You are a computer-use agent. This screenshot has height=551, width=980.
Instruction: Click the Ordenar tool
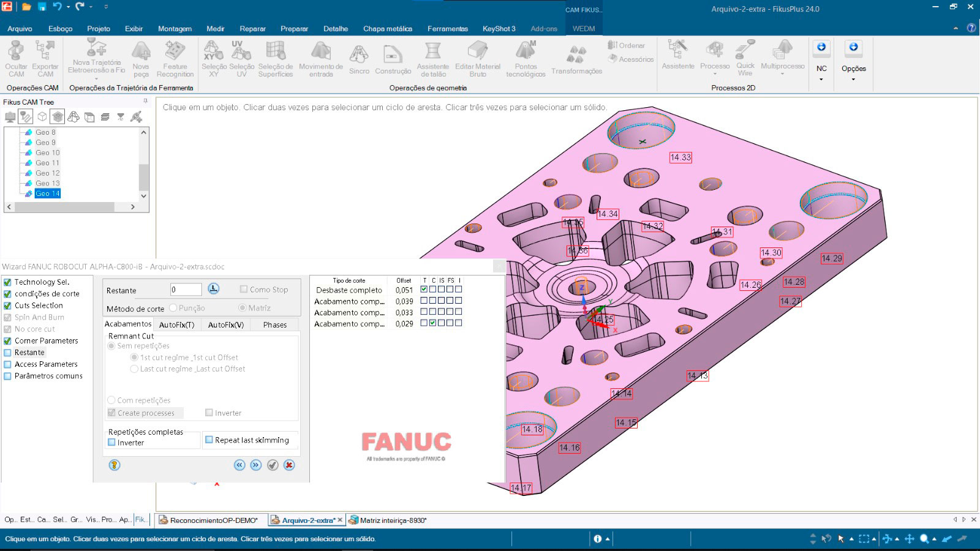(x=627, y=45)
